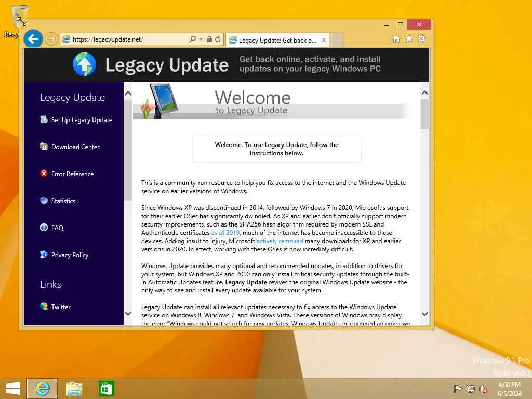The width and height of the screenshot is (532, 399).
Task: Click the main page scroll down arrow
Action: click(424, 314)
